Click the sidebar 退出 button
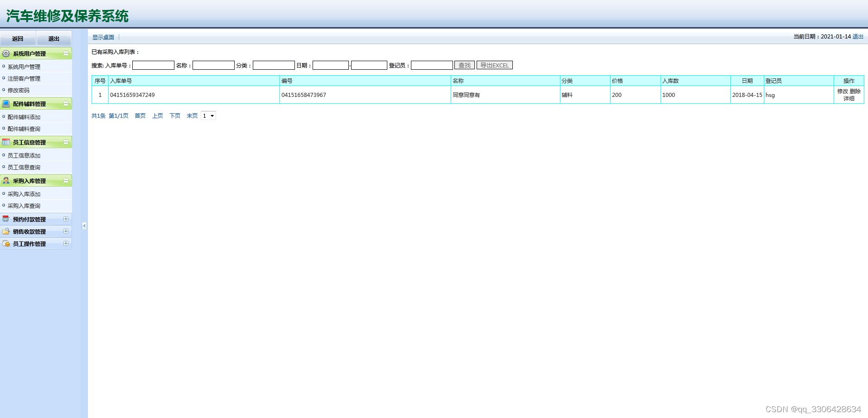 click(x=54, y=38)
